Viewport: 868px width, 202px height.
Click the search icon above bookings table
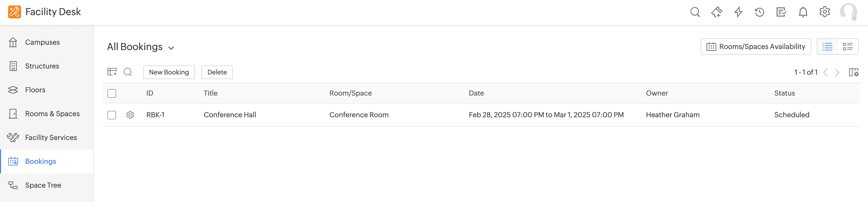(x=128, y=72)
